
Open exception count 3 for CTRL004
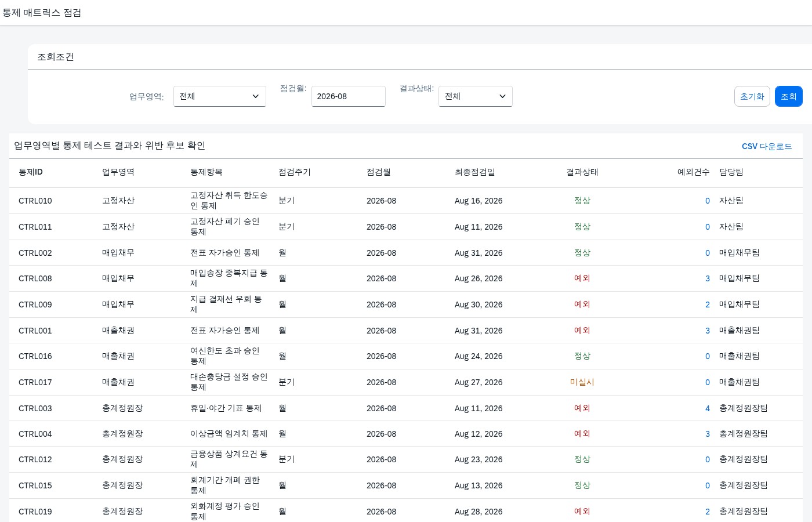point(708,434)
